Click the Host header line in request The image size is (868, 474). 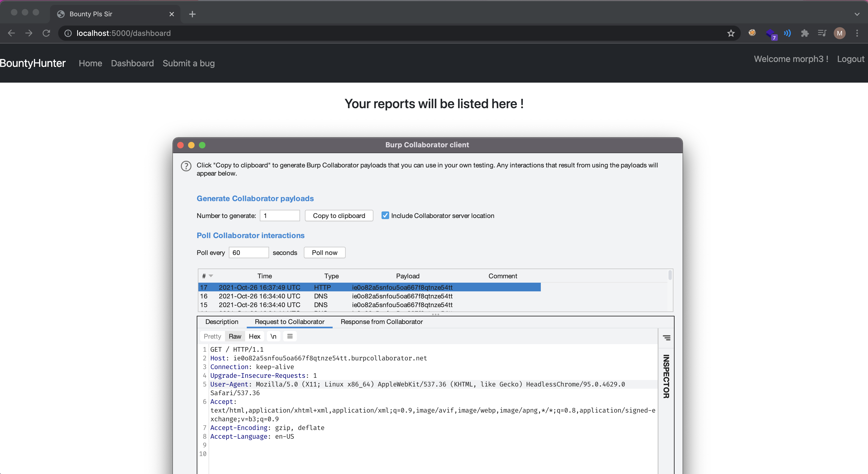click(319, 358)
